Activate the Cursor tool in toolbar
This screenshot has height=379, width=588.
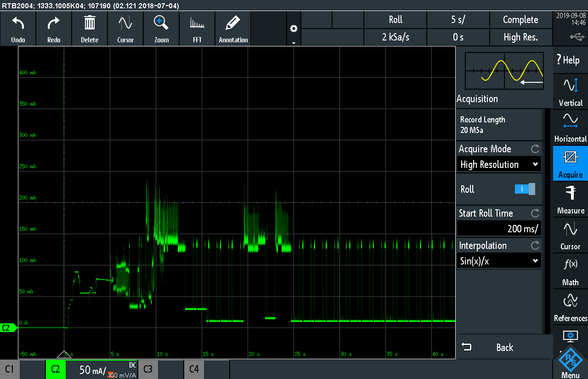click(125, 23)
